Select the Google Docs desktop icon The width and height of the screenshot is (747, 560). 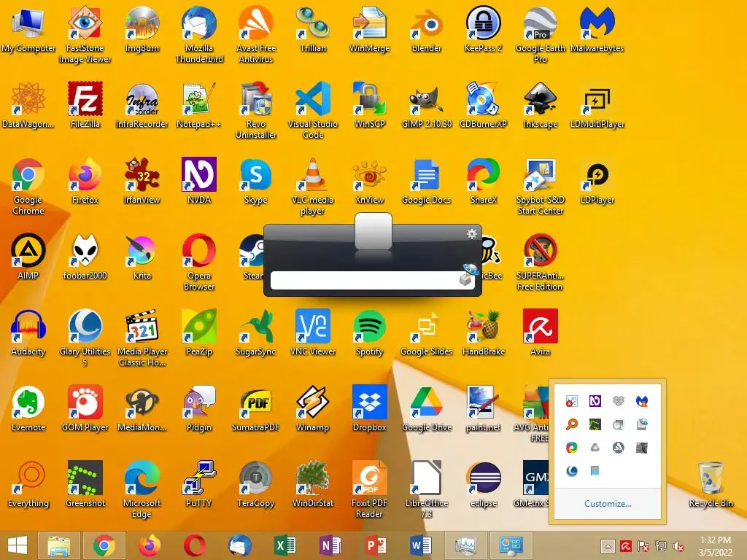[x=426, y=181]
